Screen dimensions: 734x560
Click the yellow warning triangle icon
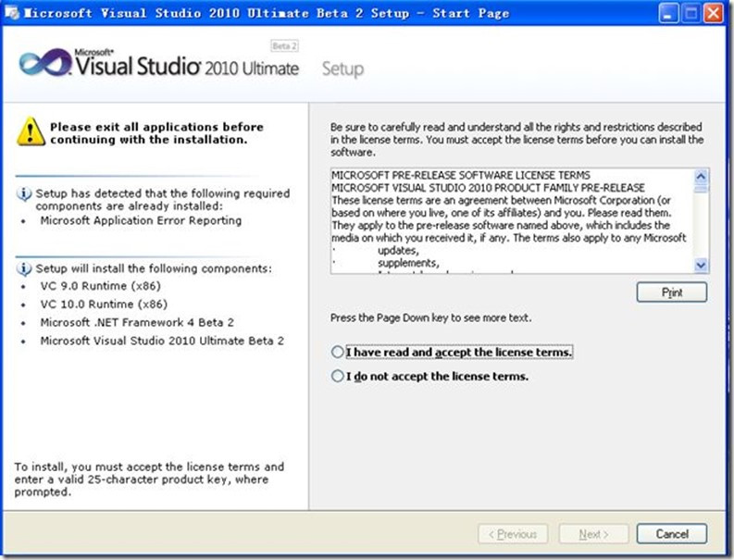click(31, 131)
